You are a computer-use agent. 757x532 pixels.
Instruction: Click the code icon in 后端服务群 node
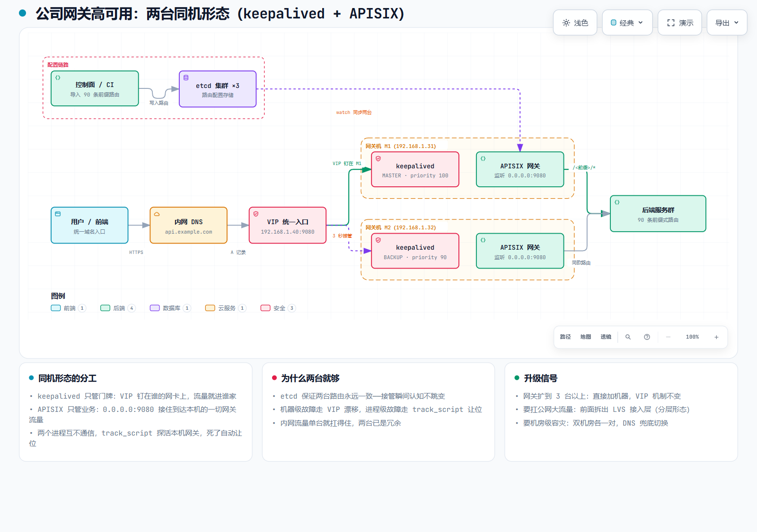click(x=617, y=202)
